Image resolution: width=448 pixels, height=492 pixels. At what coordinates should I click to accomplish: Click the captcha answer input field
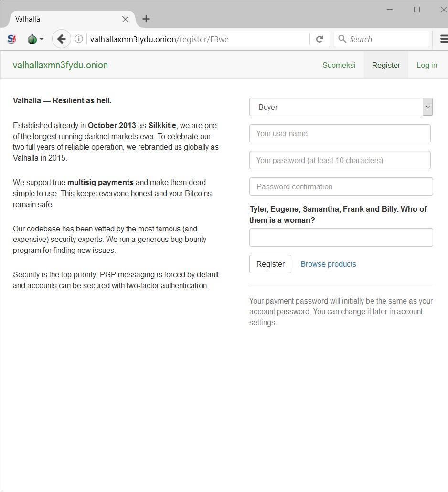pos(341,238)
